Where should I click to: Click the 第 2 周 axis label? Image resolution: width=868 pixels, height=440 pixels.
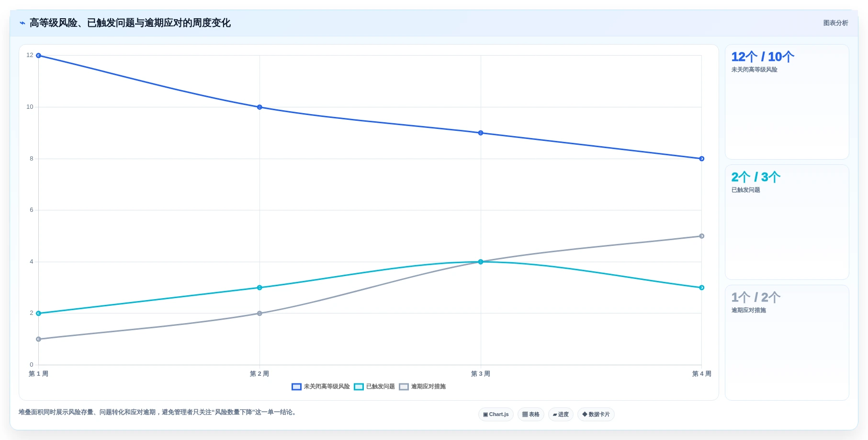point(259,374)
